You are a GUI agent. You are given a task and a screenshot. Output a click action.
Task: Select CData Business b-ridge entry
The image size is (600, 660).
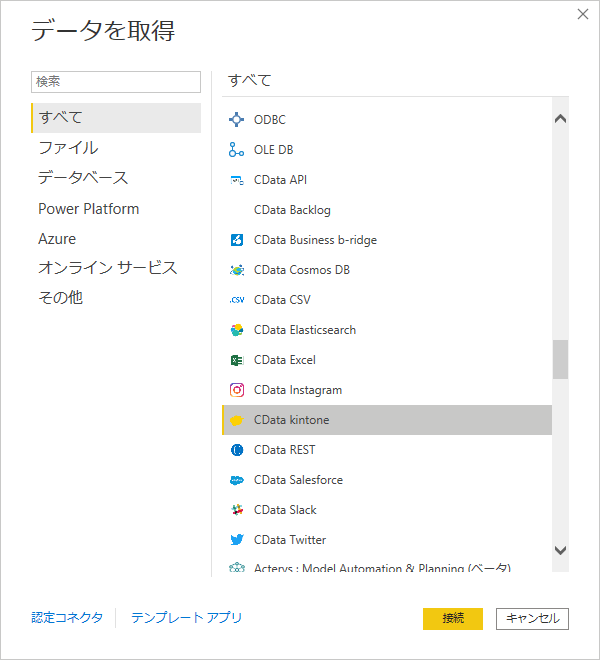(x=387, y=240)
